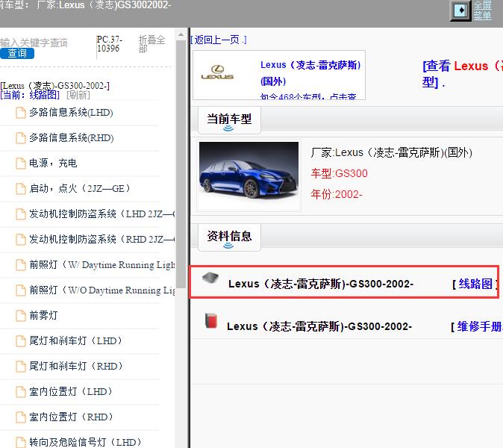Open 发动机控制防盗系统（LHD 2JZ entry
The width and height of the screenshot is (503, 448).
click(x=102, y=214)
